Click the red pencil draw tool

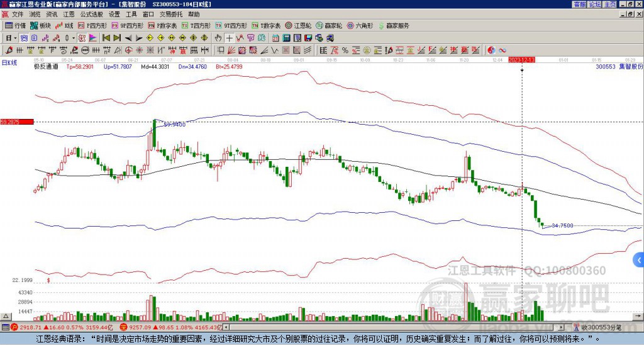click(x=9, y=50)
